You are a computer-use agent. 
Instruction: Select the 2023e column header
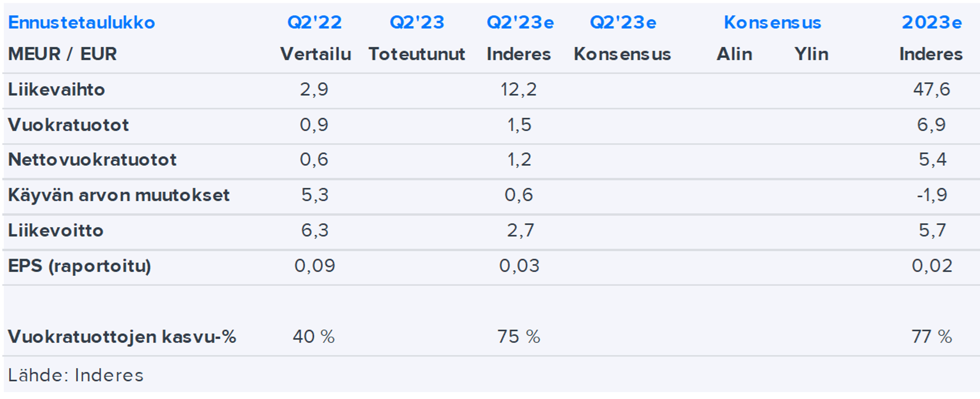pos(932,22)
